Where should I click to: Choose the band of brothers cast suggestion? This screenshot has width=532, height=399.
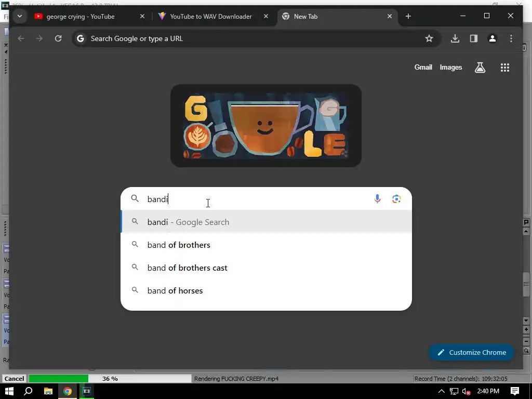[267, 268]
